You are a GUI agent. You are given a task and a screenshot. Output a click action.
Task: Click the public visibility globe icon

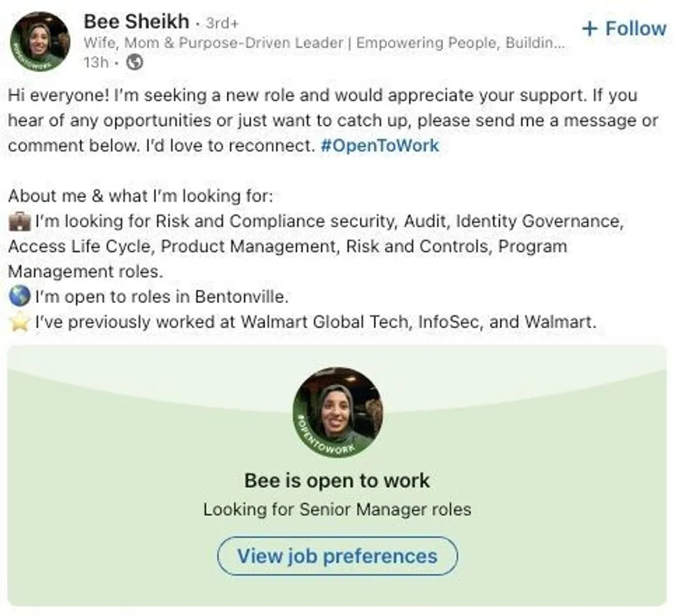(x=135, y=62)
